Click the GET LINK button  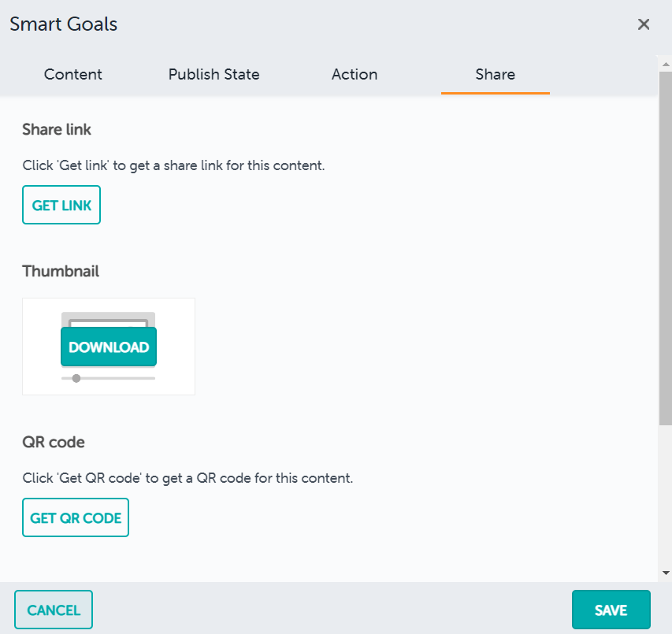coord(61,206)
